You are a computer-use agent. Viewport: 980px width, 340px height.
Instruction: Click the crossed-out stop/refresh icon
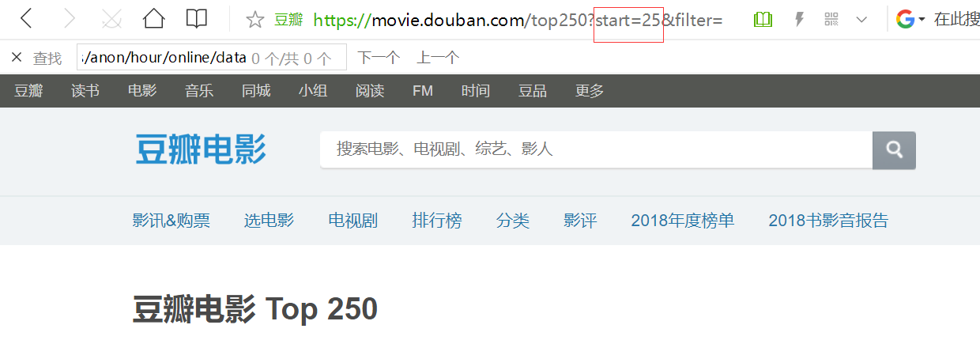[x=112, y=19]
